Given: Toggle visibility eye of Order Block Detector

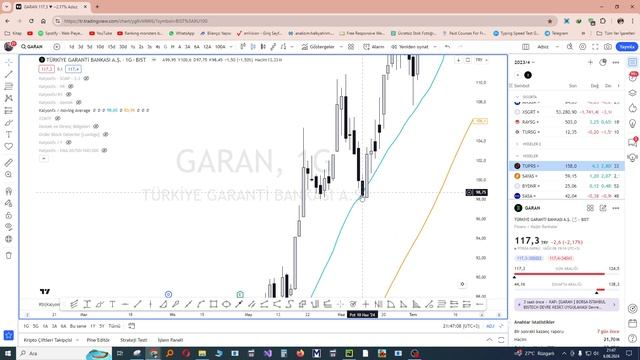Looking at the screenshot, I should coord(105,134).
